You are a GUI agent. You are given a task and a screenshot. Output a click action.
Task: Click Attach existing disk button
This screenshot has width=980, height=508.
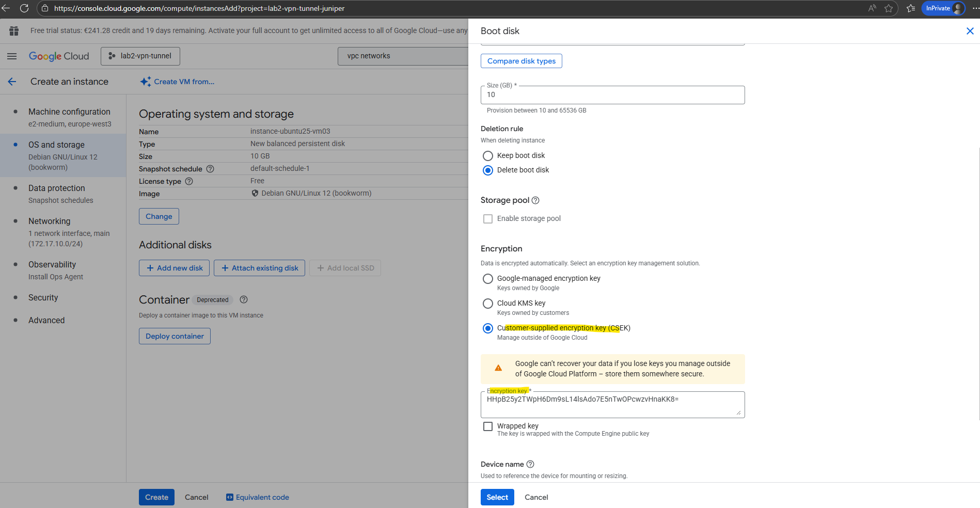[260, 268]
